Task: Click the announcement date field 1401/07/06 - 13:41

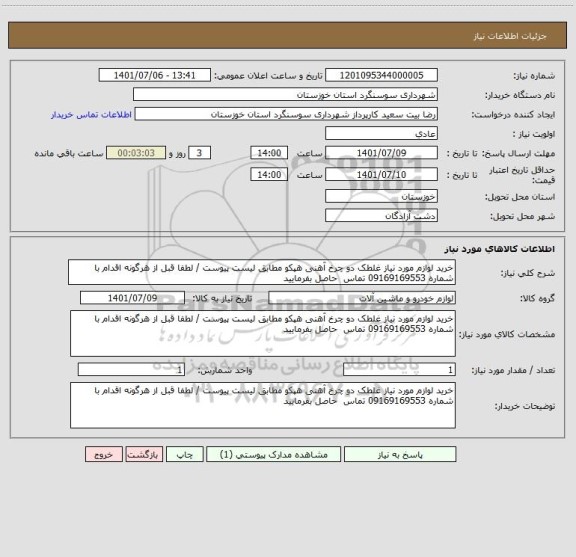Action: point(155,75)
